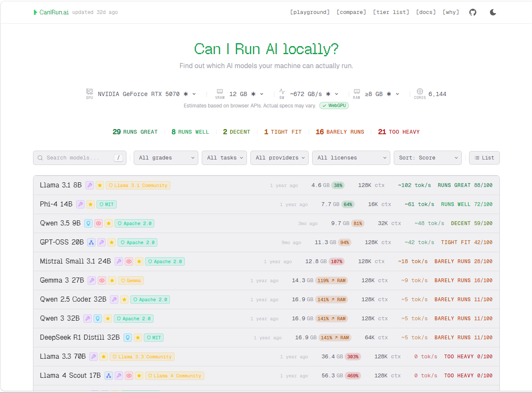532x393 pixels.
Task: Click the MoE network badge on Llama 4 Scout 17B
Action: coord(109,376)
